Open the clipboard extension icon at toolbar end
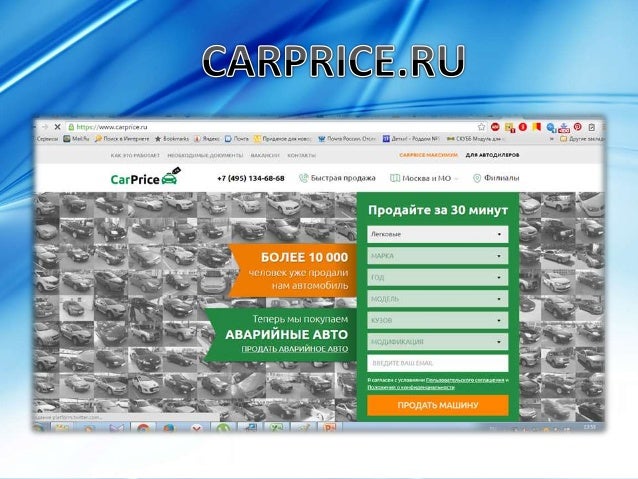638x479 pixels. [592, 127]
